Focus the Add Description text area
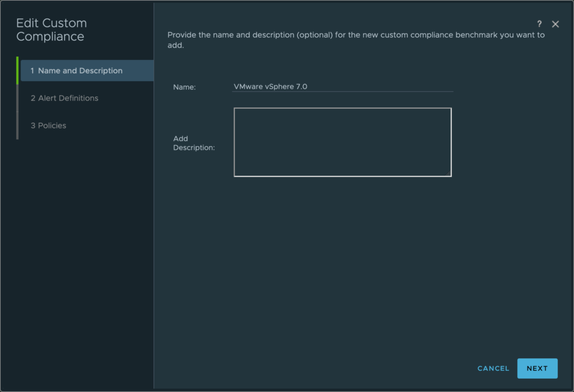 [x=342, y=142]
